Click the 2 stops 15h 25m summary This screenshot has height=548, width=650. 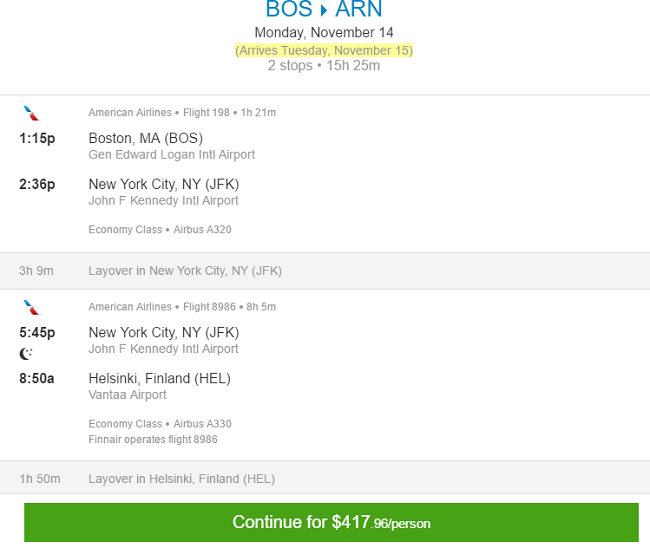[x=324, y=65]
